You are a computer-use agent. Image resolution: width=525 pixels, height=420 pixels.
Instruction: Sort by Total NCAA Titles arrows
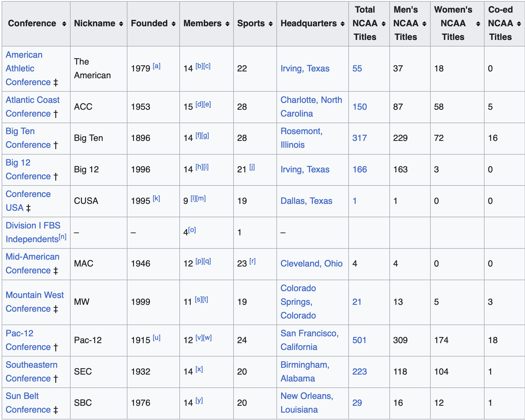(x=384, y=24)
